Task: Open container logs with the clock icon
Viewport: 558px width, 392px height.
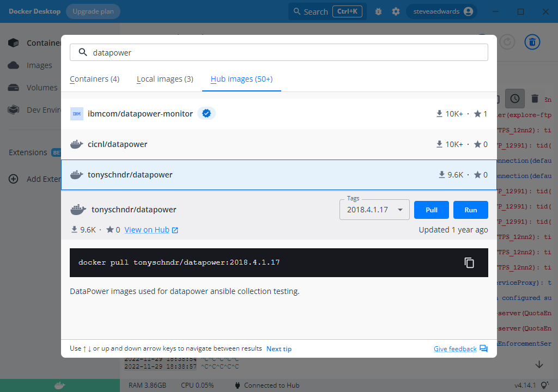Action: [515, 99]
